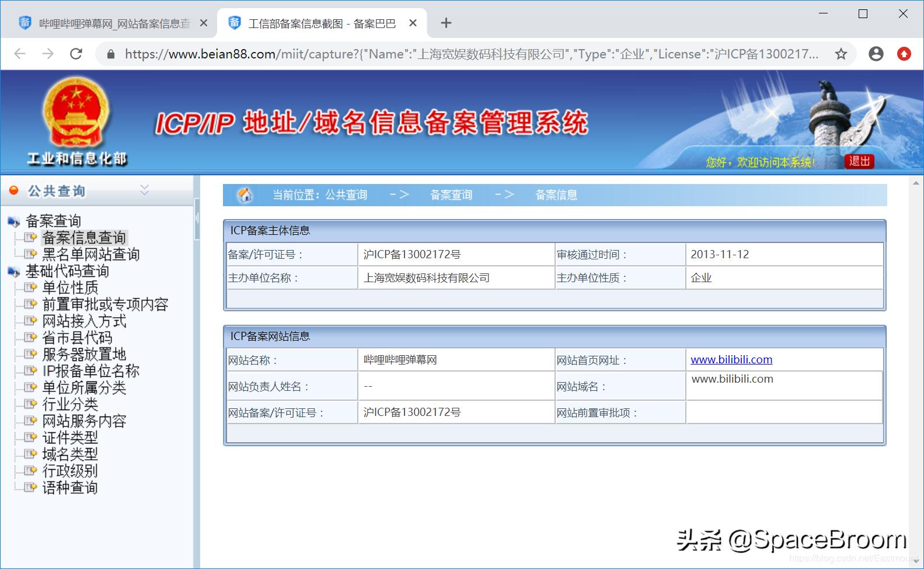Click the 沪ICP备13002172号 value in 主体信息
The image size is (924, 569).
point(412,254)
